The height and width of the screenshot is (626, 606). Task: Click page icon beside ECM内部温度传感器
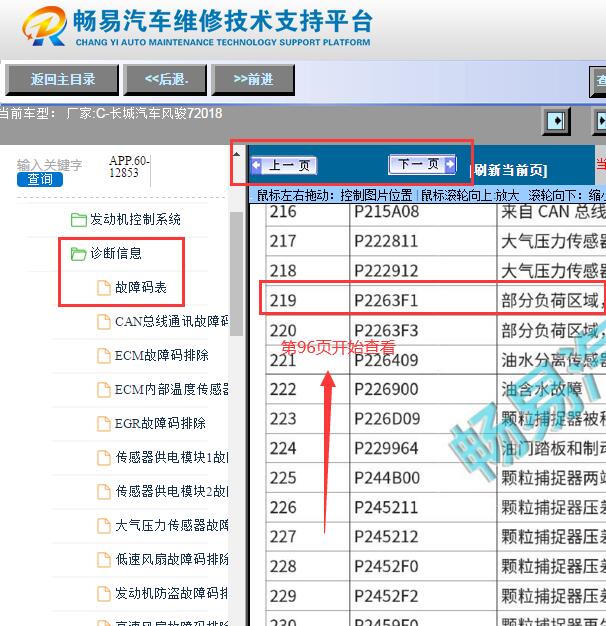(x=104, y=390)
